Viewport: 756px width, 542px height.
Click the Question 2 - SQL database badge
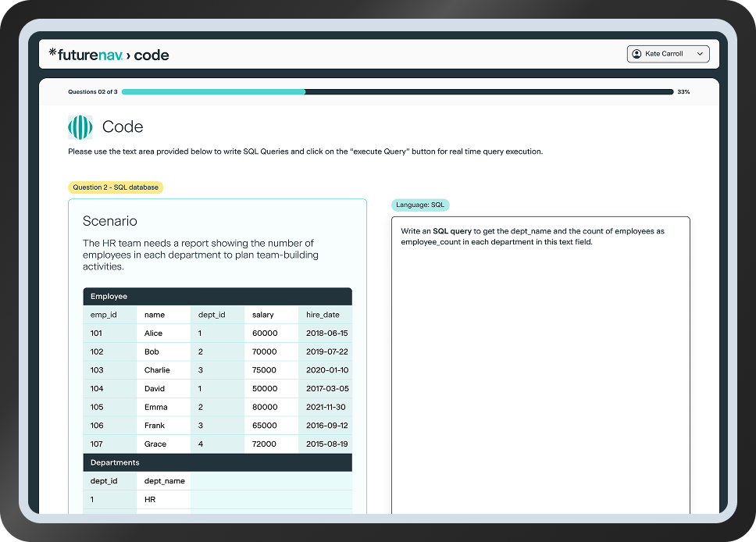tap(116, 187)
